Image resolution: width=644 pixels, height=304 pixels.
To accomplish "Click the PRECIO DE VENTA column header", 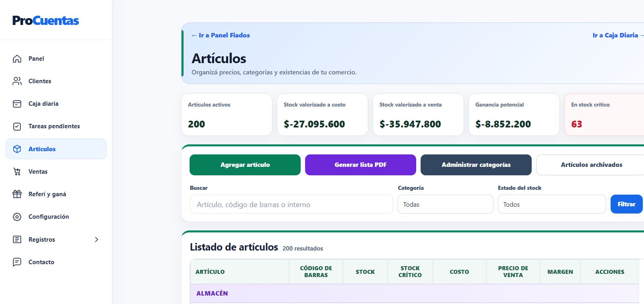I will 513,272.
